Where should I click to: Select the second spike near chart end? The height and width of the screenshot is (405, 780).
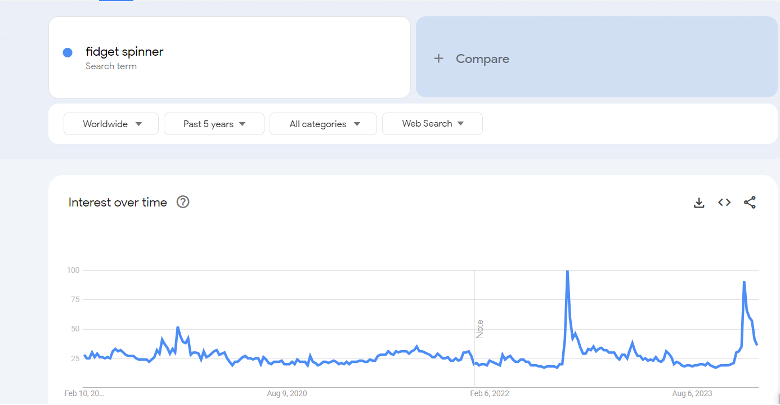point(744,283)
